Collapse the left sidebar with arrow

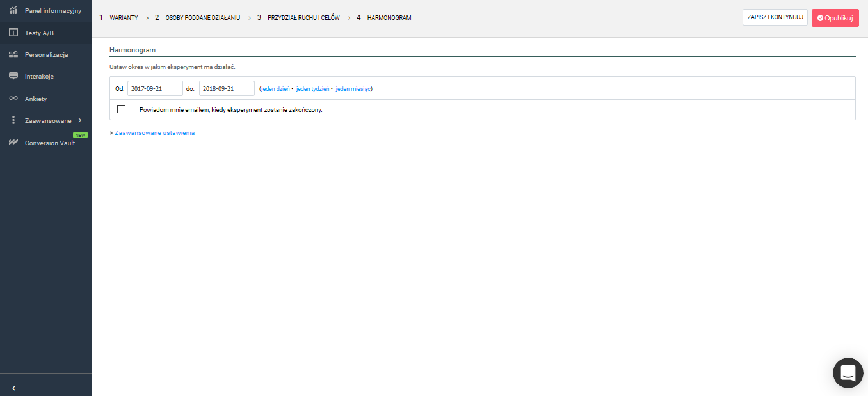13,388
